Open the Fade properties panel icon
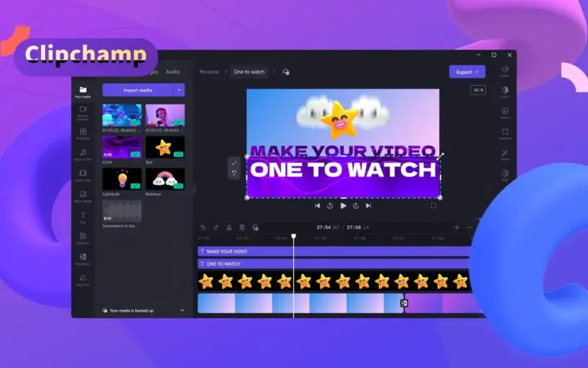 [506, 113]
